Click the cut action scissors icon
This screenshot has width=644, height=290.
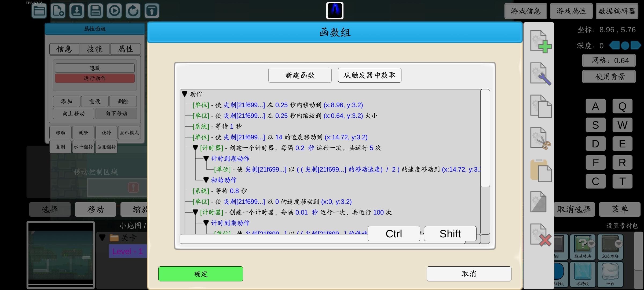click(540, 138)
